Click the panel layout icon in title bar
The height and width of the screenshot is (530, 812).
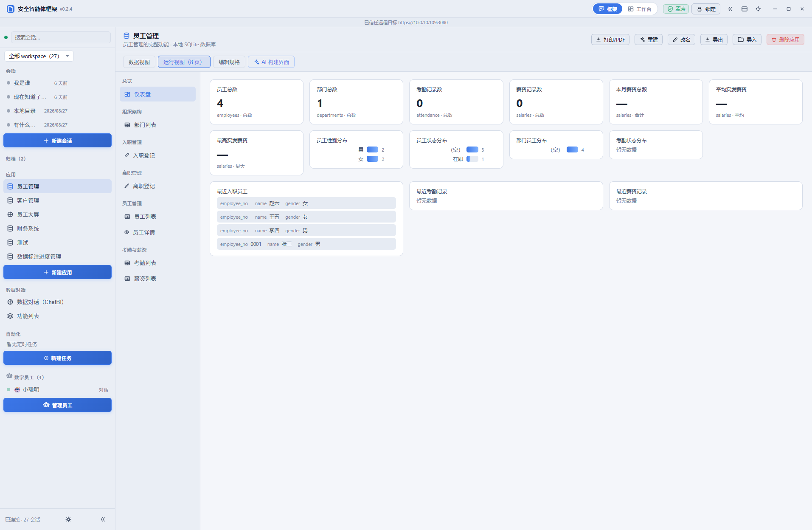(x=744, y=9)
